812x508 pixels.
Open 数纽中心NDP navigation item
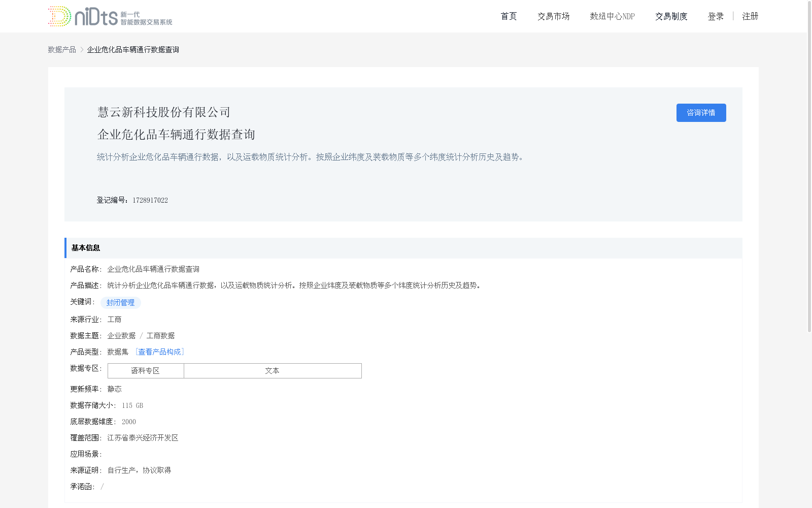pyautogui.click(x=612, y=16)
